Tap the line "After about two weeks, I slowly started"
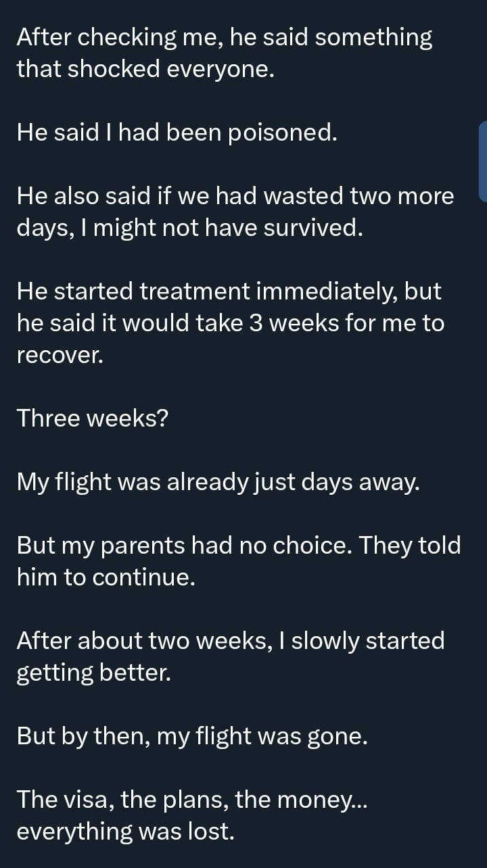The height and width of the screenshot is (868, 487). (x=231, y=640)
